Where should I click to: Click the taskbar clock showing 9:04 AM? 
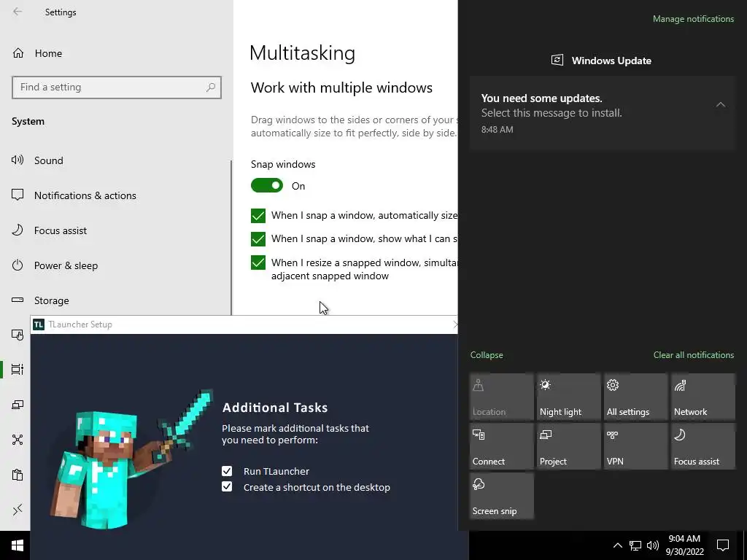684,545
